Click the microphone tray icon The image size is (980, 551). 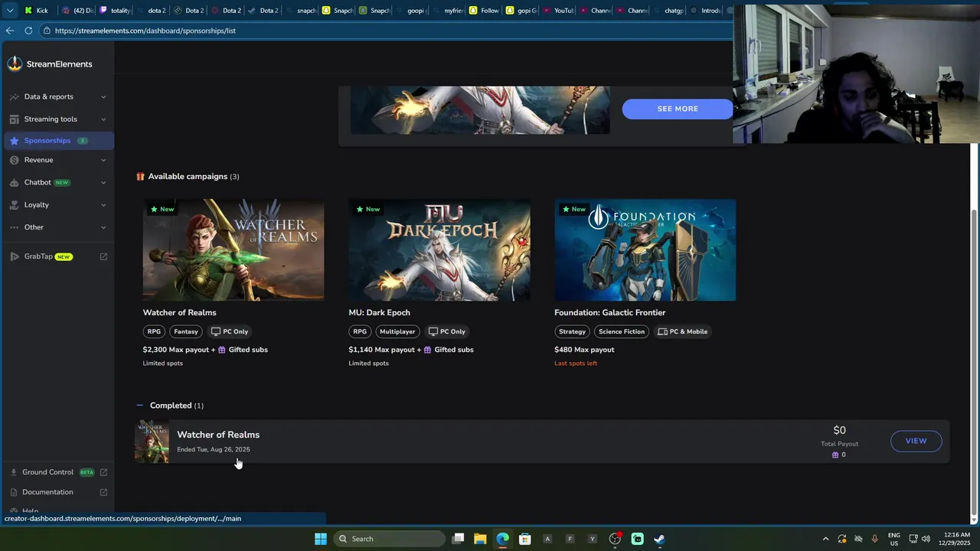(x=874, y=539)
